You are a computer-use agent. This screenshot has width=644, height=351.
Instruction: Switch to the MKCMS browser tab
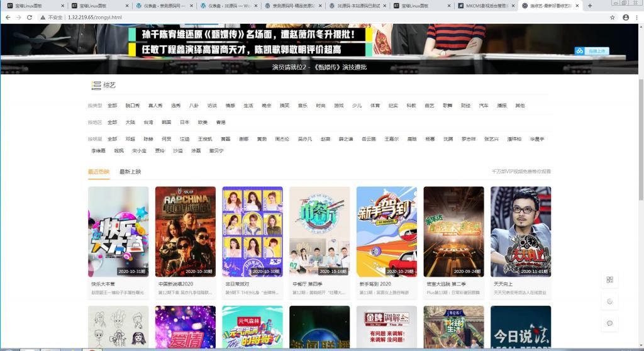click(485, 6)
